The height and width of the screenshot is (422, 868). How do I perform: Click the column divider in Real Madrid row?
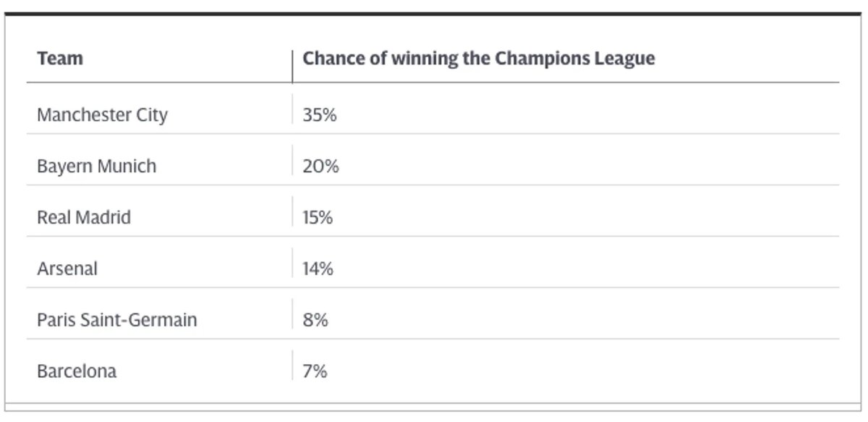[292, 212]
